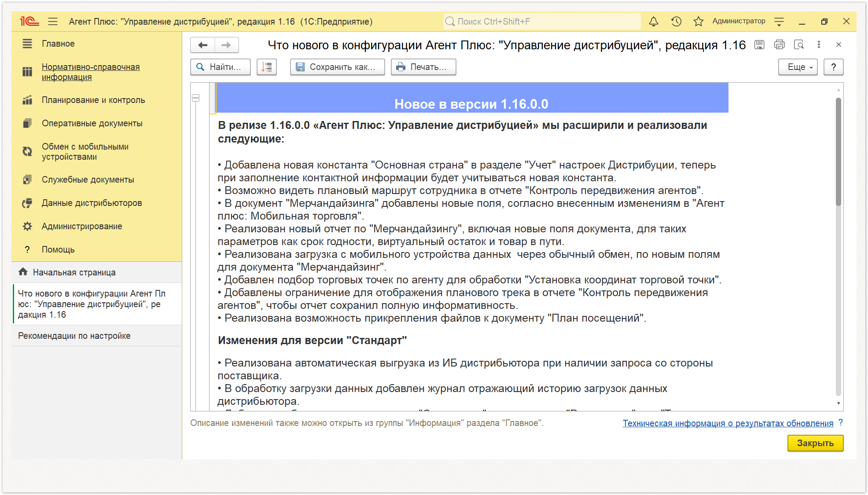This screenshot has height=495, width=868.
Task: Open the notifications bell icon
Action: point(654,21)
